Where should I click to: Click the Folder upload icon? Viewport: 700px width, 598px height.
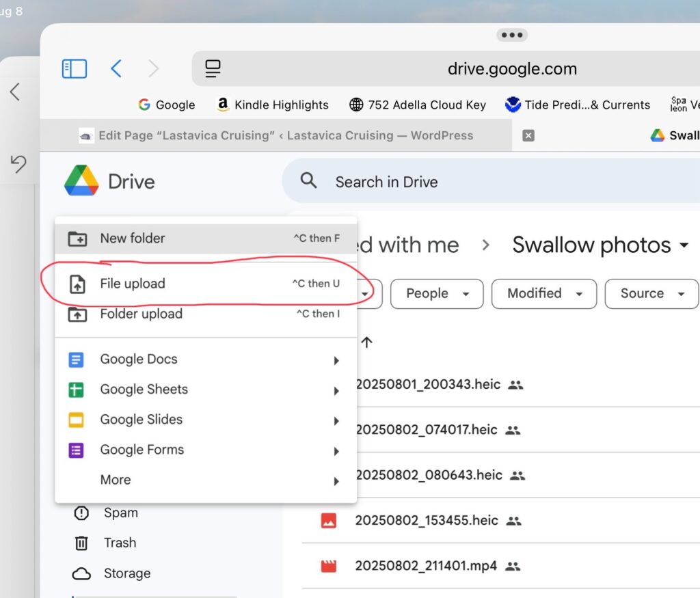click(77, 314)
